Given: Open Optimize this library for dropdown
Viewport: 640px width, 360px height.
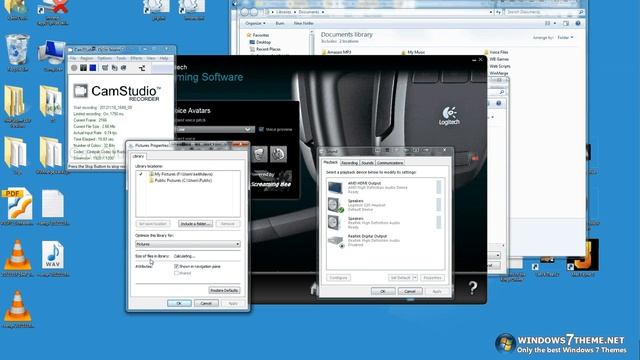Looking at the screenshot, I should [188, 244].
